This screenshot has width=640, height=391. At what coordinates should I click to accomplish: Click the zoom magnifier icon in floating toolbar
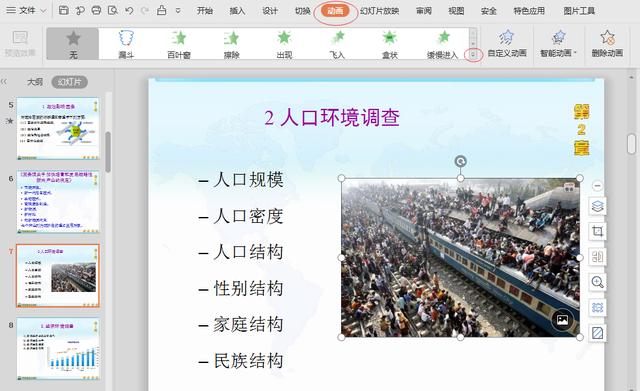[x=597, y=282]
